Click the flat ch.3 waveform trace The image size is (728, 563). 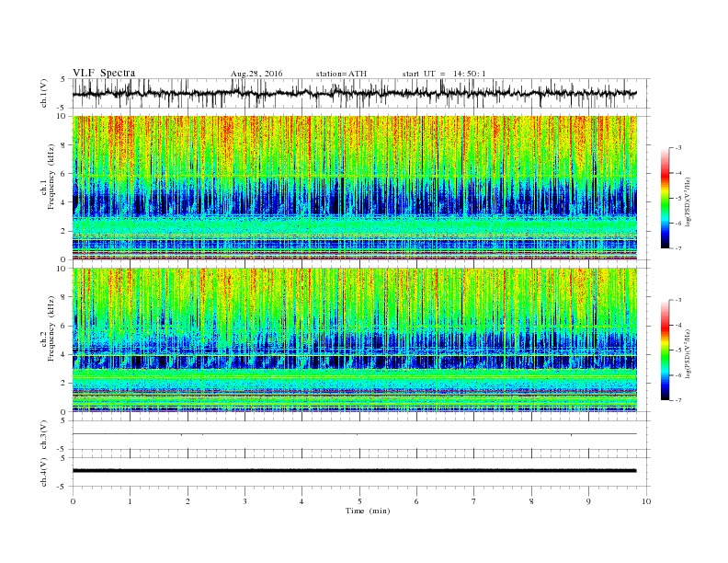coord(354,434)
